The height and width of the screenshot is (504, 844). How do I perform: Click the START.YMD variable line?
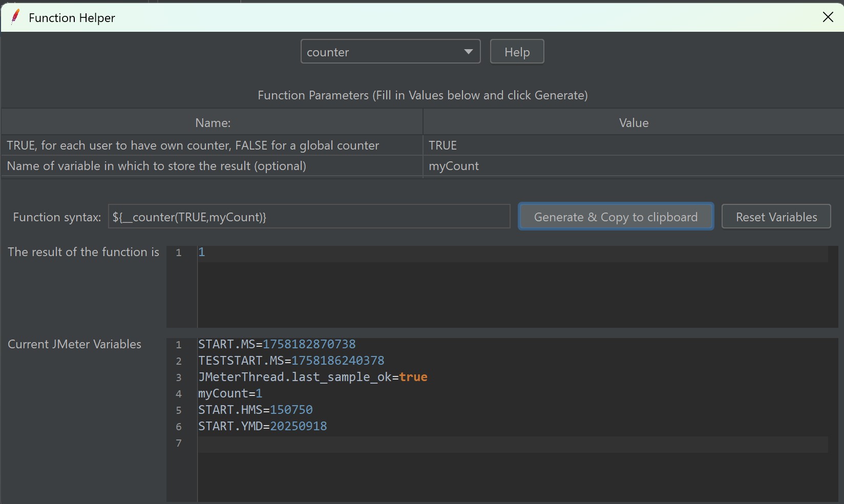click(x=263, y=426)
